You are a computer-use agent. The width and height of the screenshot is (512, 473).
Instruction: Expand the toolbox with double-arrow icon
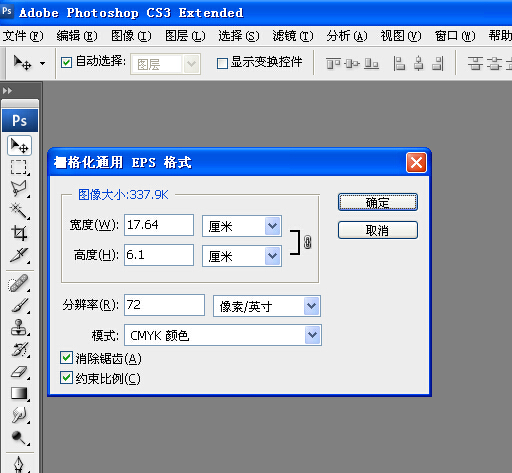point(7,91)
